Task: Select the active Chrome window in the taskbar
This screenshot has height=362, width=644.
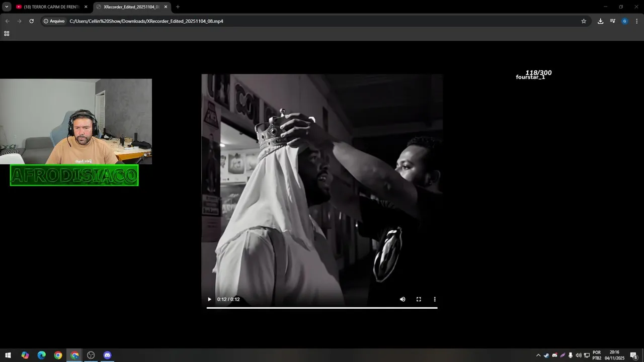Action: coord(74,355)
